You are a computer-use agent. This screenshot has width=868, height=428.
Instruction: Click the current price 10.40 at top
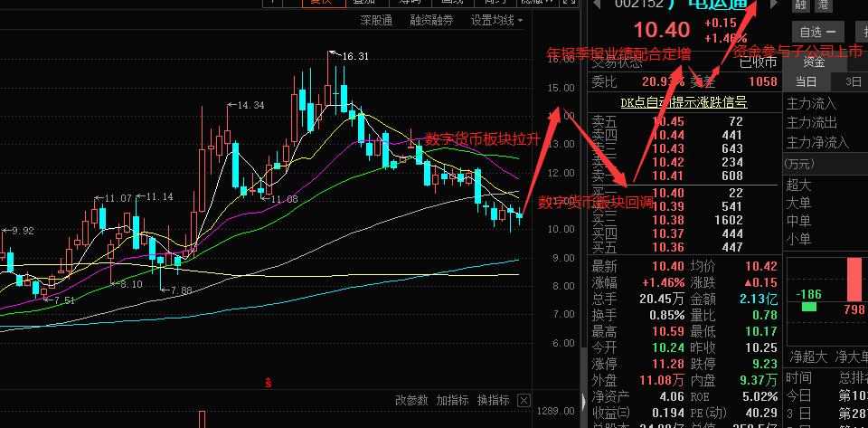[x=662, y=29]
